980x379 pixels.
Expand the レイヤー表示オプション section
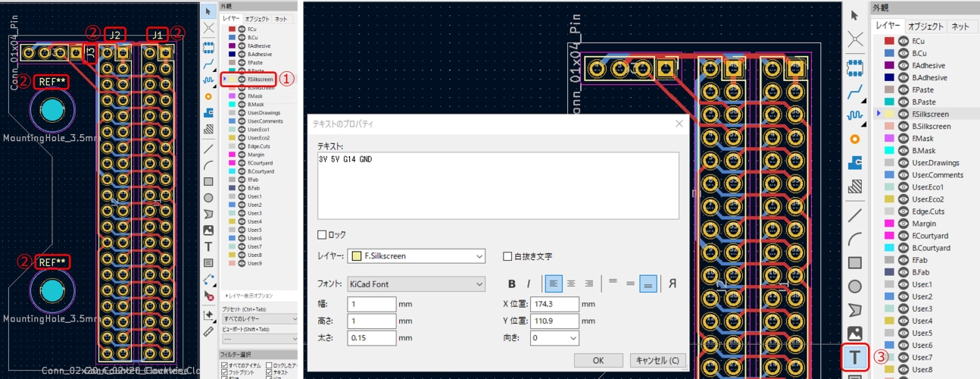click(x=248, y=295)
